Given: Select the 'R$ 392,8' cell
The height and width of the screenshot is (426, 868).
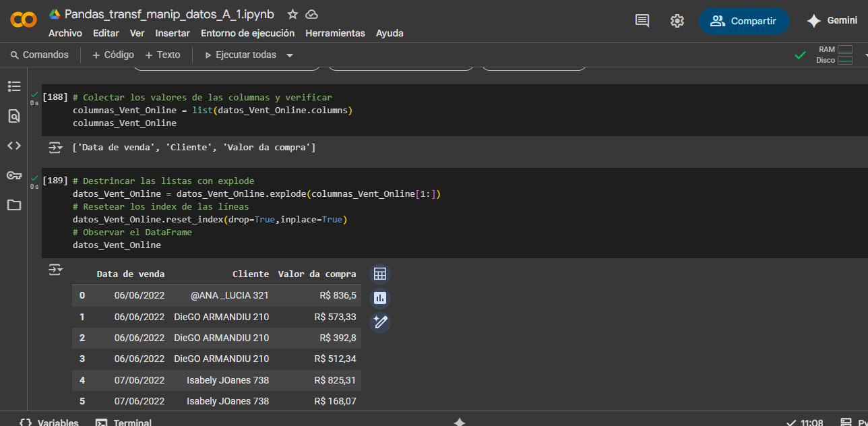Looking at the screenshot, I should pos(338,338).
